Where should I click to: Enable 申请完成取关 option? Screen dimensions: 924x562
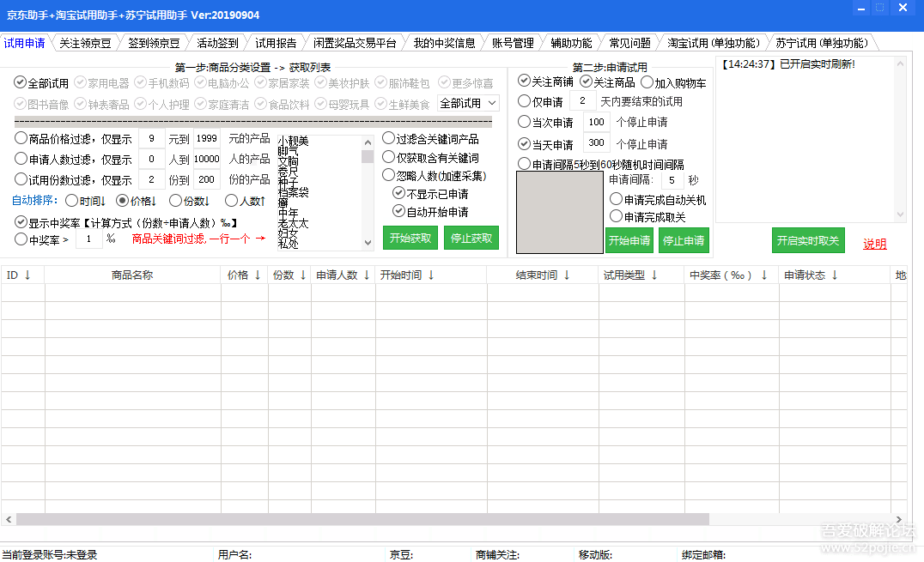pos(647,217)
